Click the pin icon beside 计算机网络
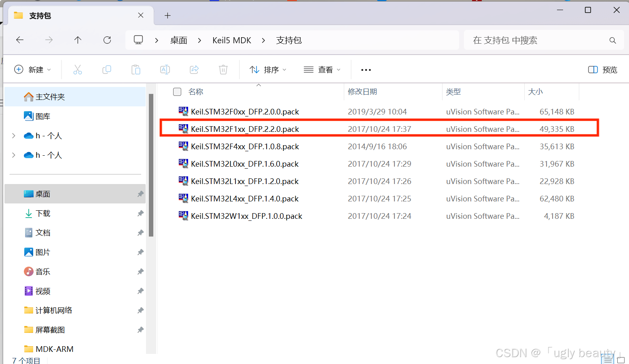Viewport: 629px width, 364px height. click(140, 310)
